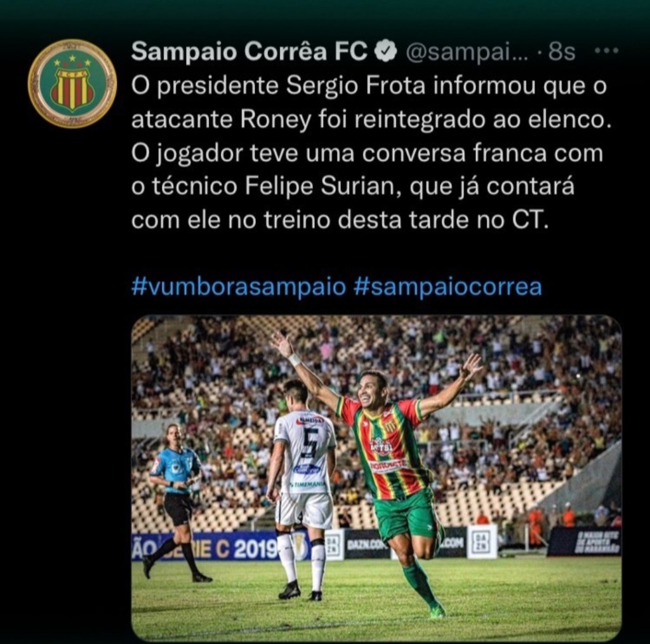Click the @sampai... account handle
The width and height of the screenshot is (650, 644).
pos(467,53)
